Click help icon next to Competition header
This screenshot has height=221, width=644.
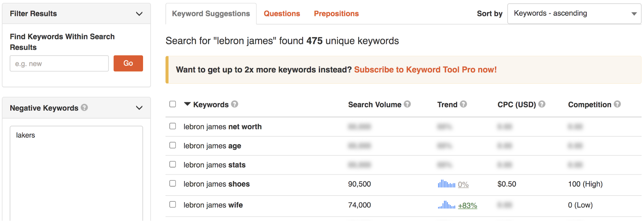pos(617,104)
